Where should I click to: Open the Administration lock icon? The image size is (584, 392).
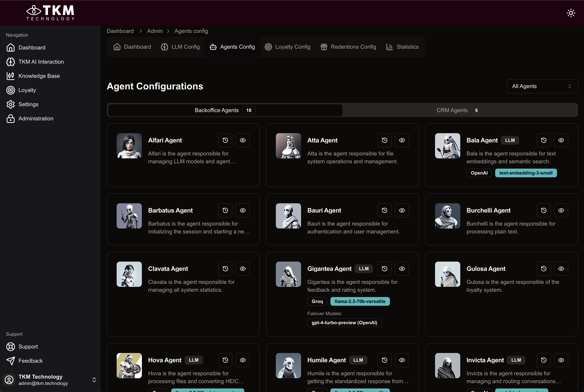10,119
